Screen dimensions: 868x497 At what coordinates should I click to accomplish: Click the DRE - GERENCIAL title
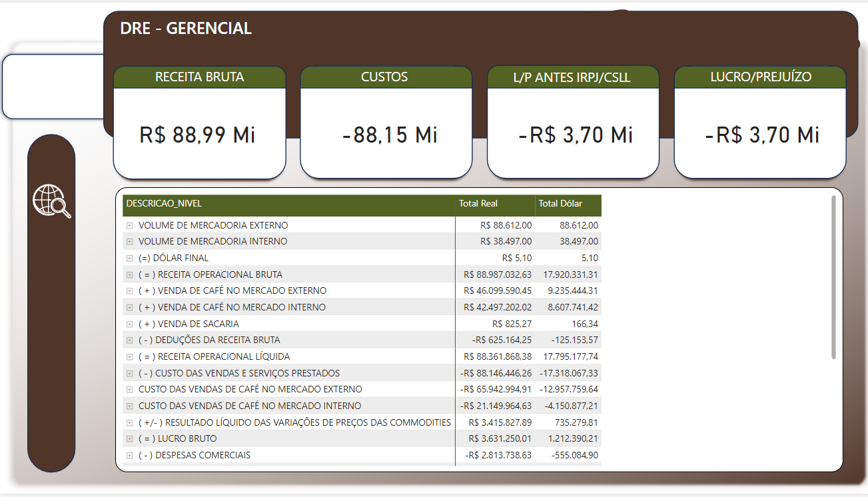(x=186, y=29)
